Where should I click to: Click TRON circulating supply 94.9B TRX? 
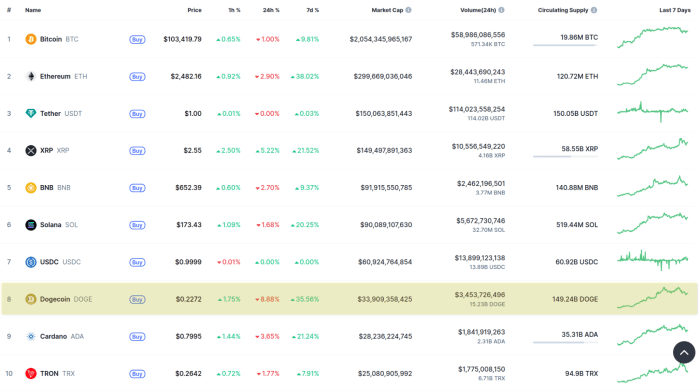pyautogui.click(x=581, y=373)
